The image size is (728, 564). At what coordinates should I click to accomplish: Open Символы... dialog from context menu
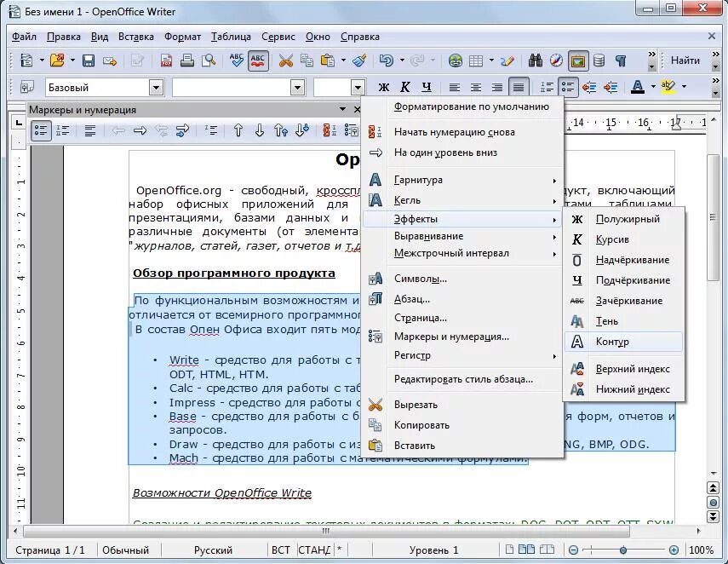click(x=462, y=279)
